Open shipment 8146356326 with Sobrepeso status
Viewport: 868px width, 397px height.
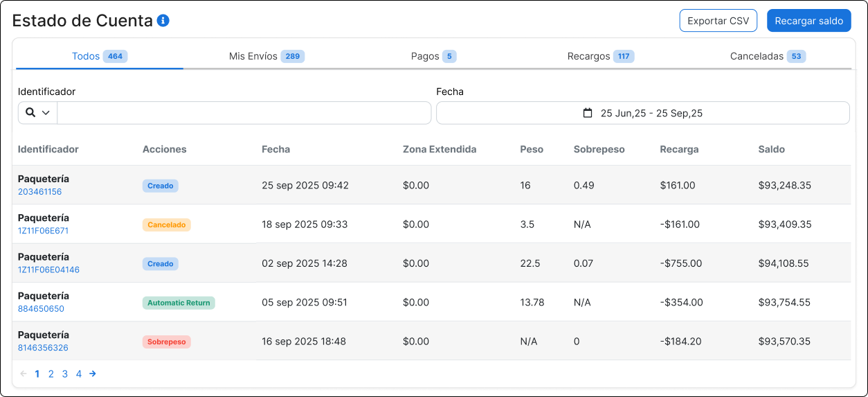[x=43, y=348]
